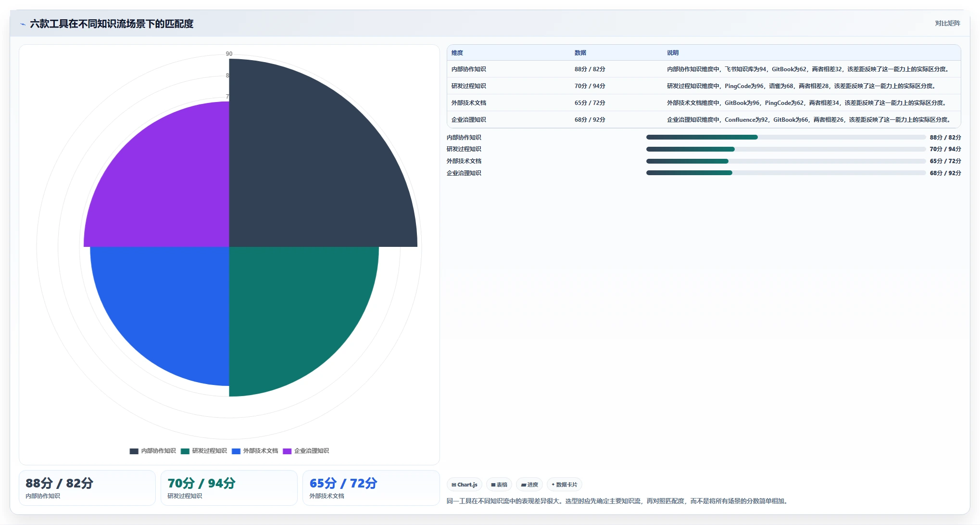Click the Chart.js tag

[465, 485]
